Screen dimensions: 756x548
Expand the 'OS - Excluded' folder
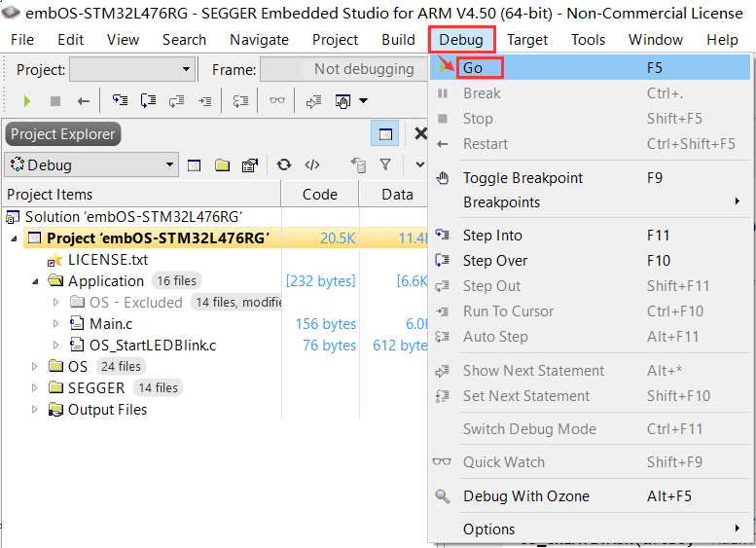(55, 303)
